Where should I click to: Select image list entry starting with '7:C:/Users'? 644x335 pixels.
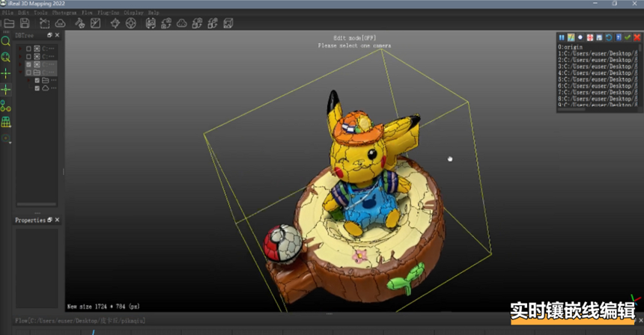point(597,92)
